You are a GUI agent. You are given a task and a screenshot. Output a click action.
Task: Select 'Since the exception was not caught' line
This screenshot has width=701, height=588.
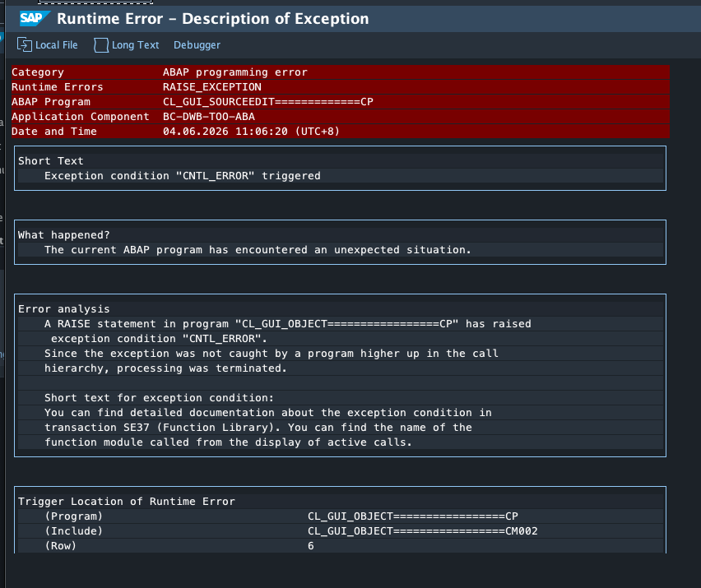coord(271,354)
